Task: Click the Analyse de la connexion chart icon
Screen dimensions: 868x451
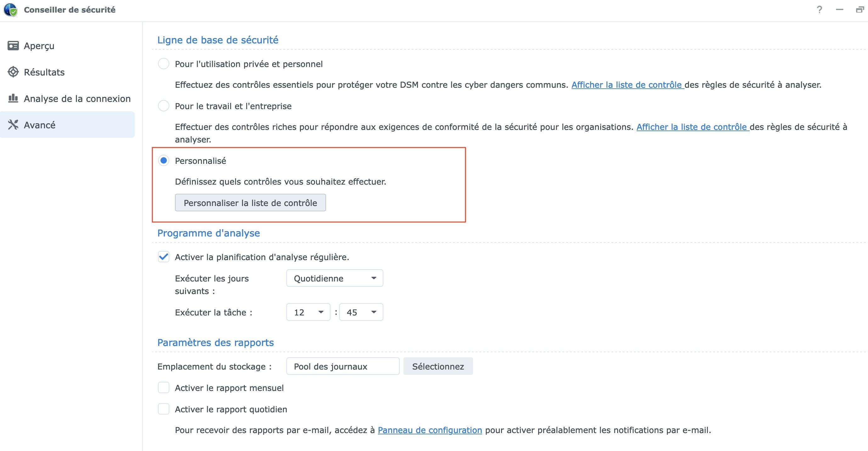Action: coord(13,98)
